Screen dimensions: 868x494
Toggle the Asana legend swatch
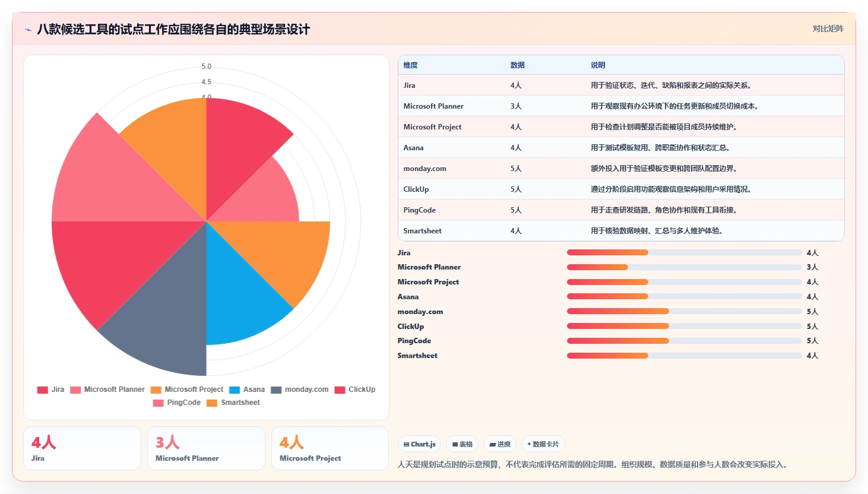[x=235, y=390]
